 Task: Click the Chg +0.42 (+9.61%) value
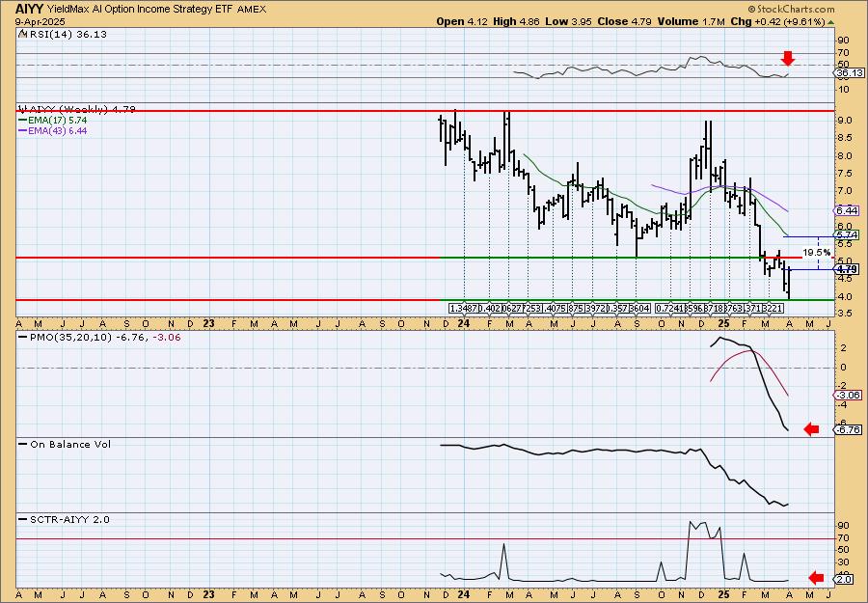pos(777,21)
